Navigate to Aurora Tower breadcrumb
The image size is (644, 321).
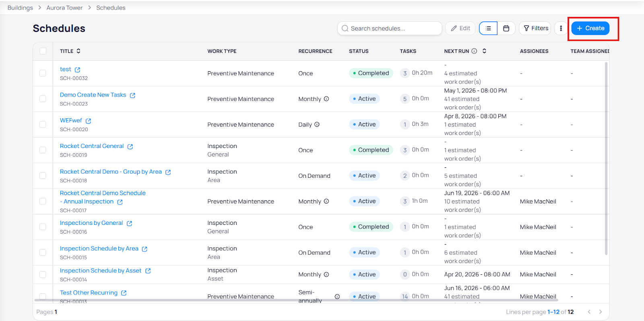coord(64,8)
